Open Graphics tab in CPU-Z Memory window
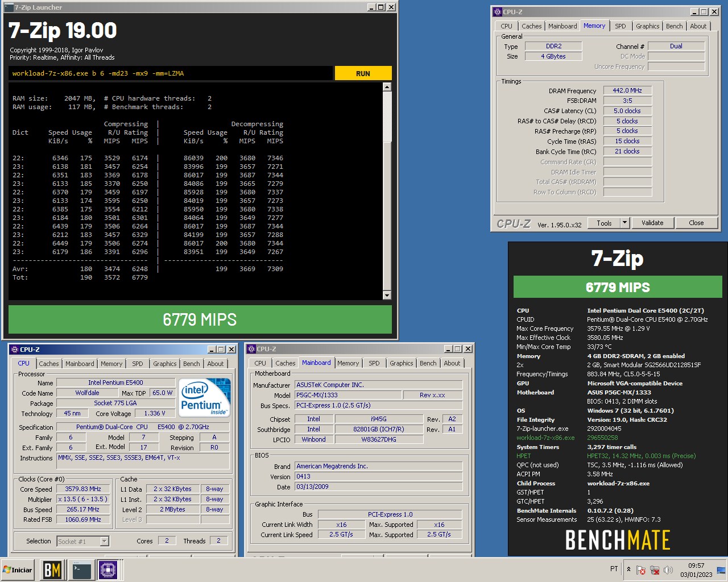 647,26
